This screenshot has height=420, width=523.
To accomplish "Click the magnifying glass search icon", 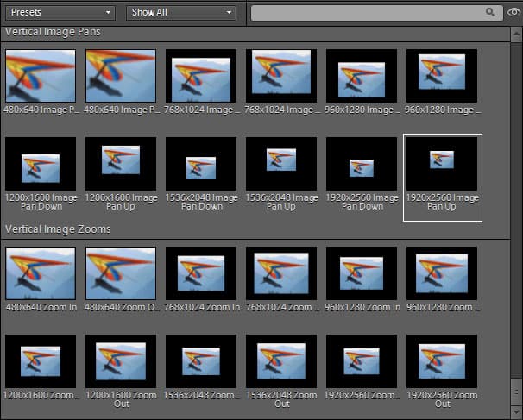I will coord(489,12).
